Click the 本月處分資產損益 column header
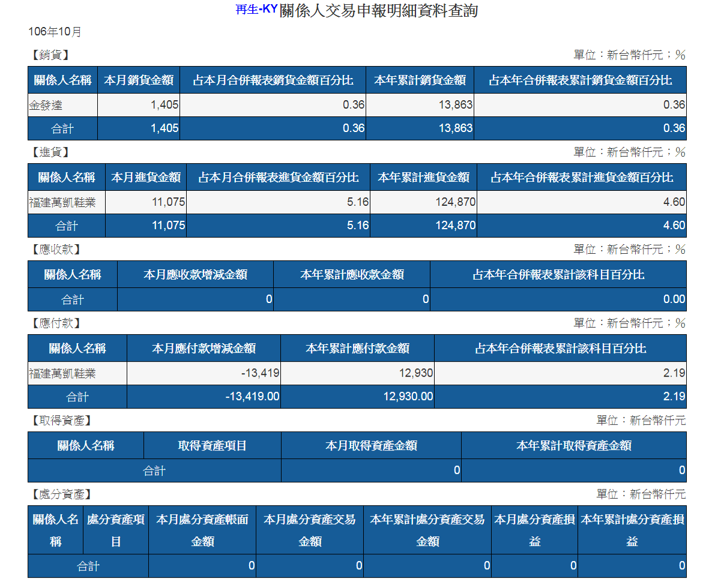The height and width of the screenshot is (588, 703). tap(534, 530)
